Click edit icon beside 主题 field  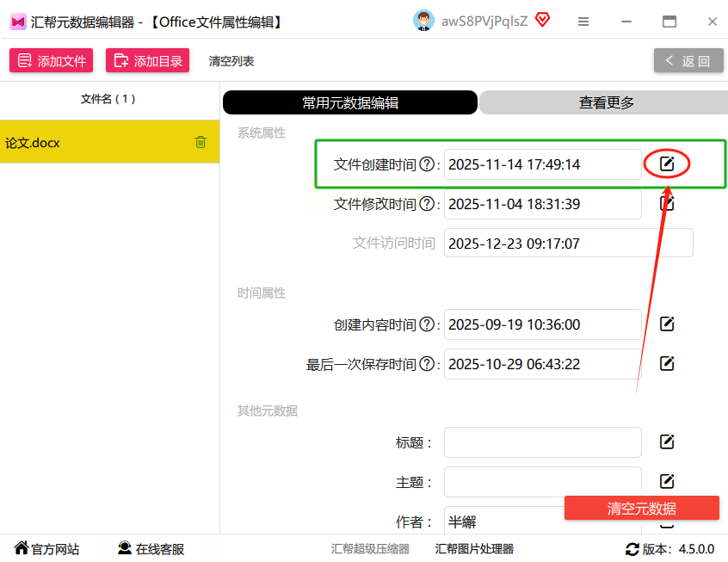click(x=667, y=481)
